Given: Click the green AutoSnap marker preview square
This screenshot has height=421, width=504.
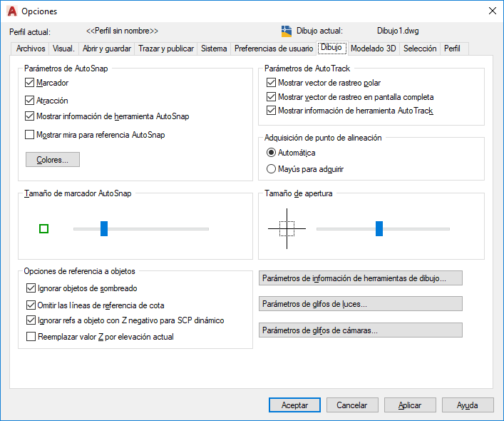Looking at the screenshot, I should [43, 228].
